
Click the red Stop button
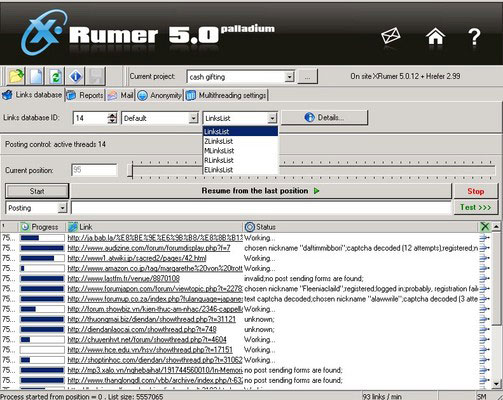(x=475, y=191)
